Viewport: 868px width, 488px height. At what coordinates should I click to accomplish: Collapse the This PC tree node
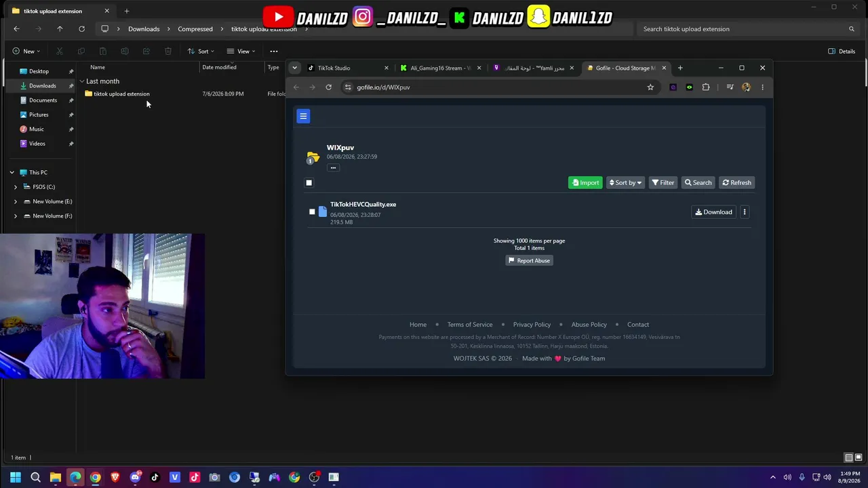pyautogui.click(x=12, y=173)
